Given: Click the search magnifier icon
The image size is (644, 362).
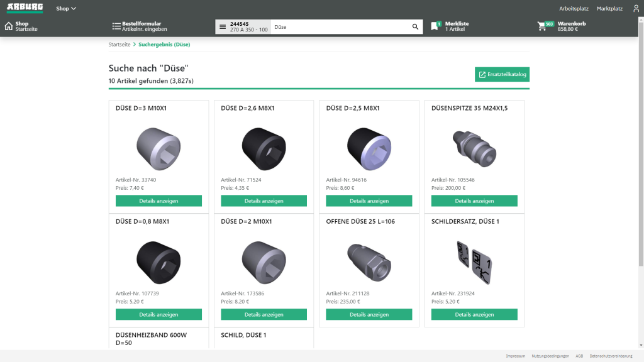Looking at the screenshot, I should 415,26.
